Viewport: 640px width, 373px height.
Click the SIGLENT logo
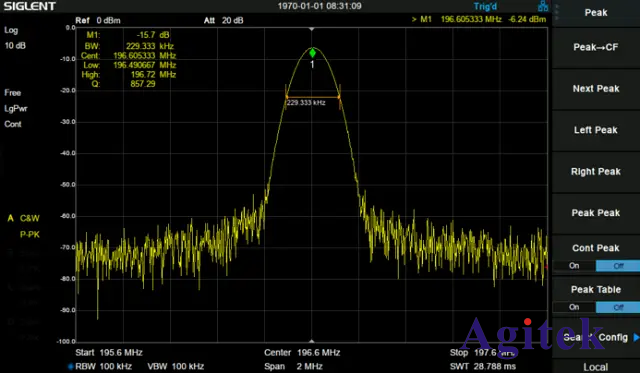point(29,6)
